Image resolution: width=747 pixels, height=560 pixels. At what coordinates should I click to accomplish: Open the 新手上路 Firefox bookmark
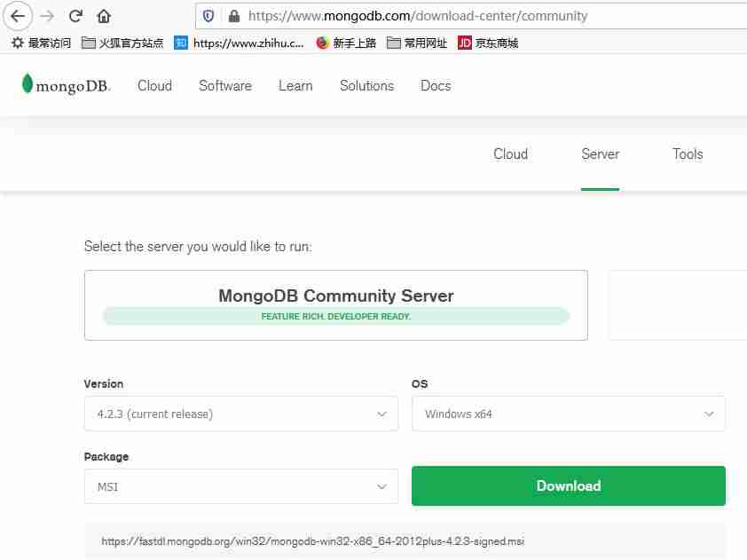pyautogui.click(x=346, y=43)
